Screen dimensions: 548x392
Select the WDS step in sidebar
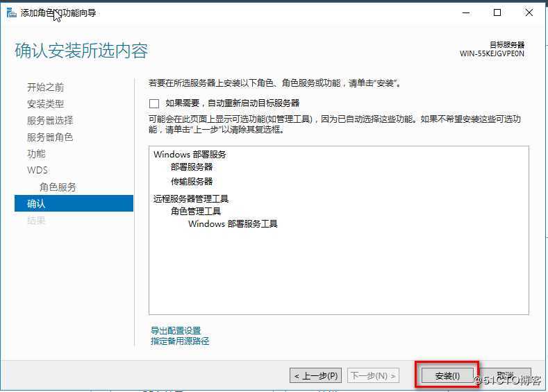[x=38, y=171]
